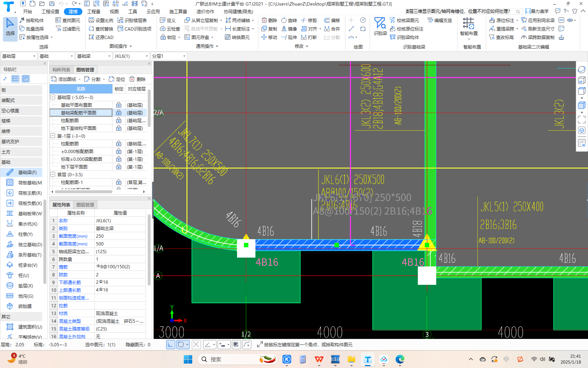Click the 拾取构件 pick tool
The width and height of the screenshot is (588, 368).
32,20
